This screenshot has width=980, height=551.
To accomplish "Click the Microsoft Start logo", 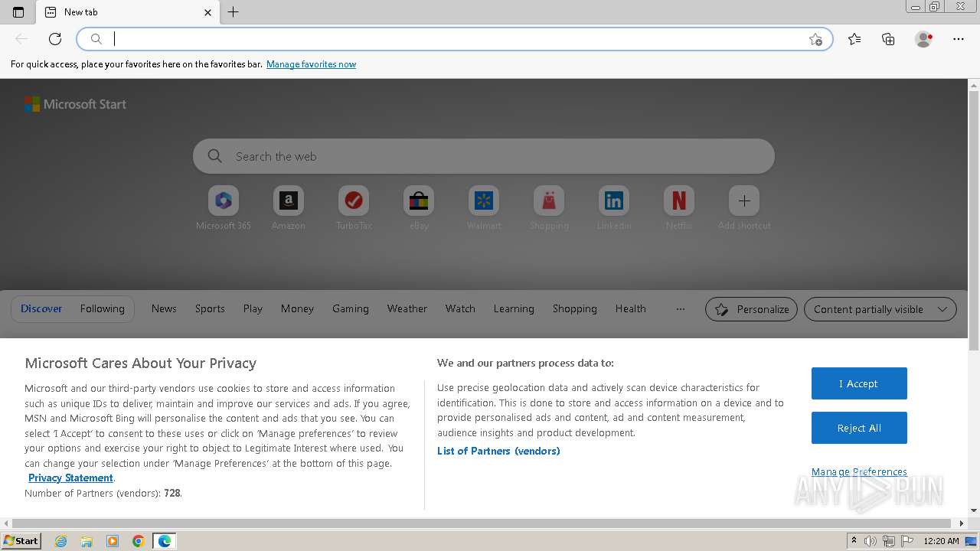I will point(75,104).
